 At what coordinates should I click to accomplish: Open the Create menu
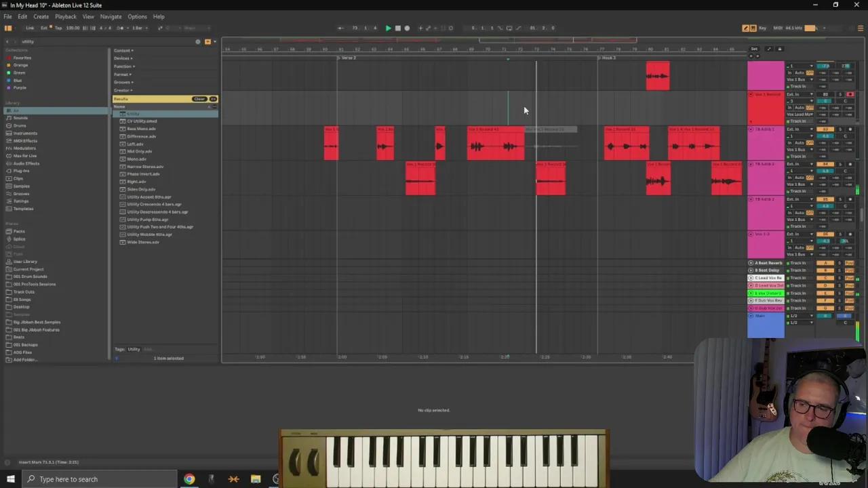coord(41,16)
